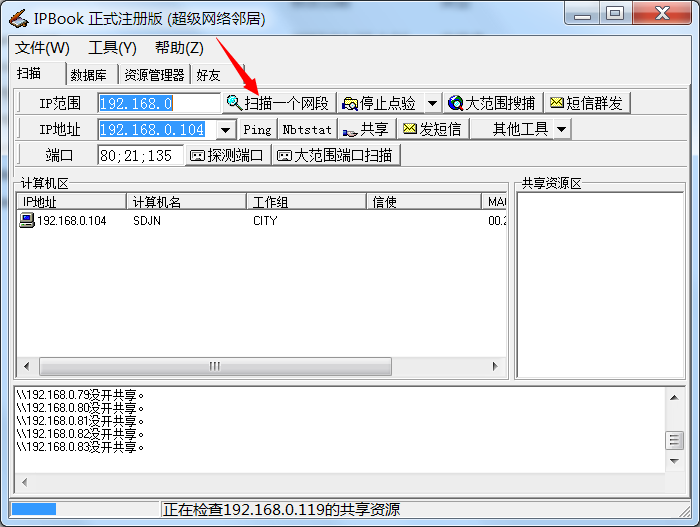Image resolution: width=700 pixels, height=527 pixels.
Task: Sort by the 工作组 column header
Action: (x=306, y=202)
